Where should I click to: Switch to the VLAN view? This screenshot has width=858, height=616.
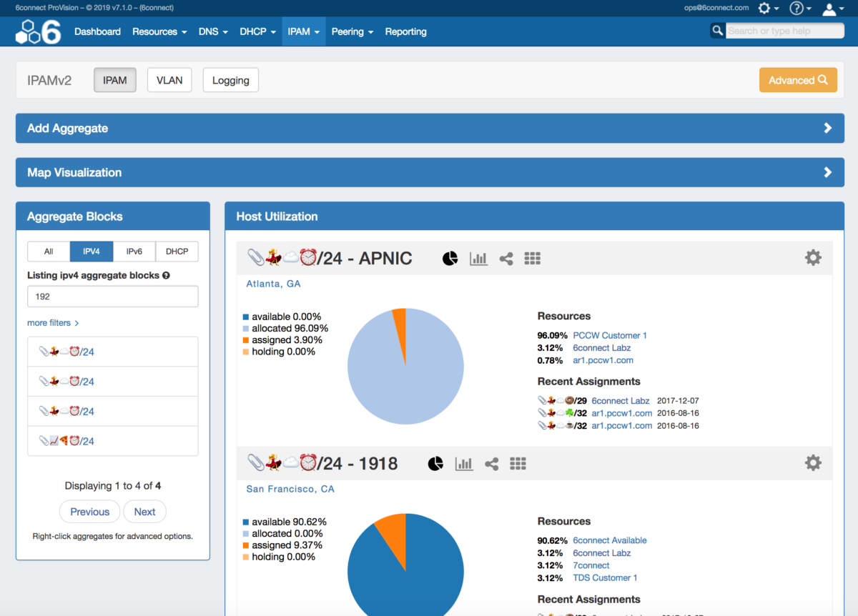[x=169, y=80]
